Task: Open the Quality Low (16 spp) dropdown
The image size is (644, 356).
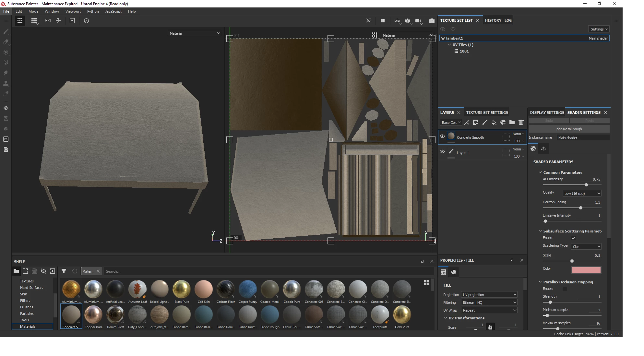Action: [582, 194]
